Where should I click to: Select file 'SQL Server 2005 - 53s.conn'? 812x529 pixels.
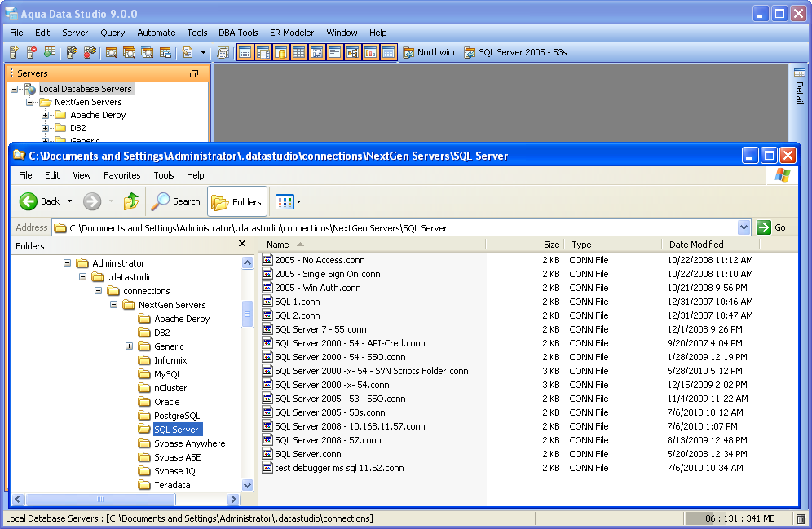coord(330,412)
